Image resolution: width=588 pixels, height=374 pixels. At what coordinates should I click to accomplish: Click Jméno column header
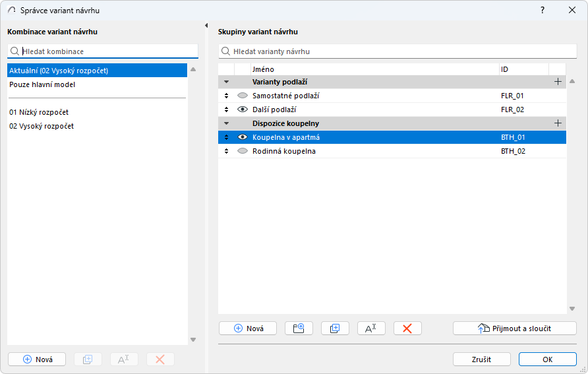pyautogui.click(x=375, y=69)
